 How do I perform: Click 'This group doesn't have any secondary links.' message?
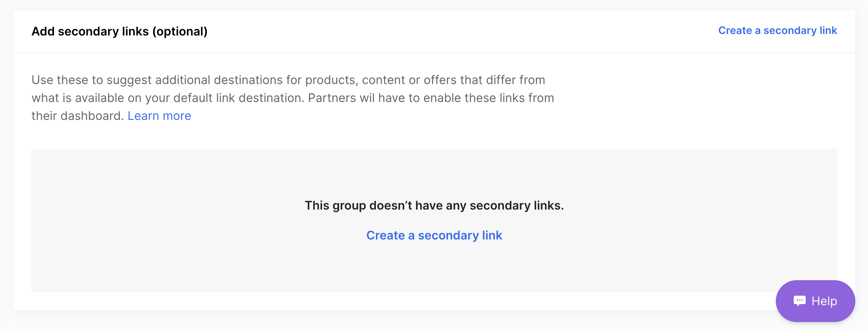[x=434, y=205]
